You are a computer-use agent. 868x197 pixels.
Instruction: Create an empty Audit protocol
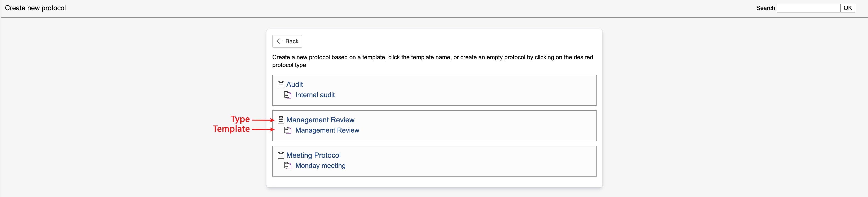tap(295, 84)
